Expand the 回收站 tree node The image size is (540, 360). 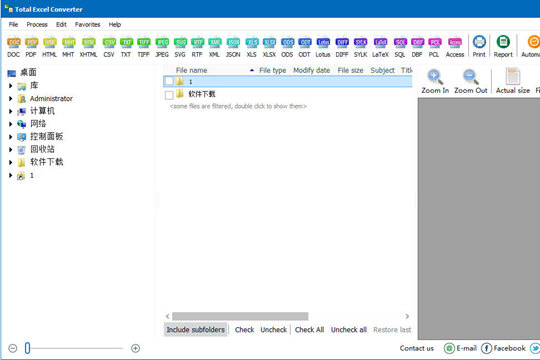10,150
